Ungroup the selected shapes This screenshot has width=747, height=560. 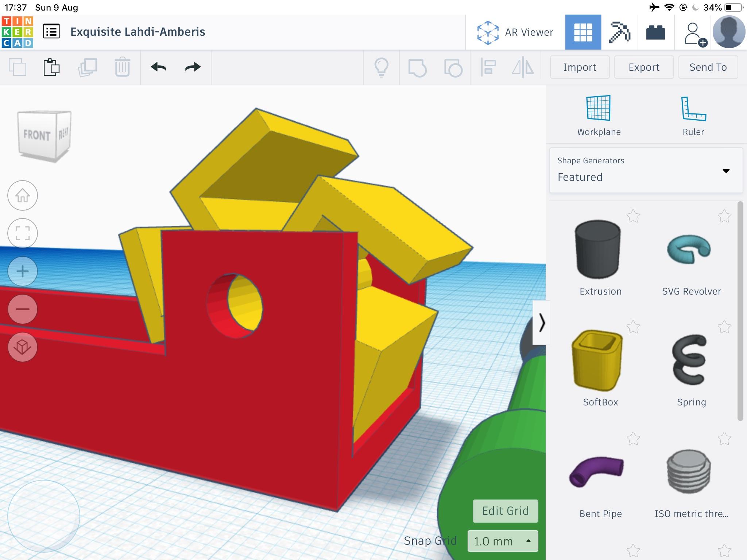click(453, 67)
